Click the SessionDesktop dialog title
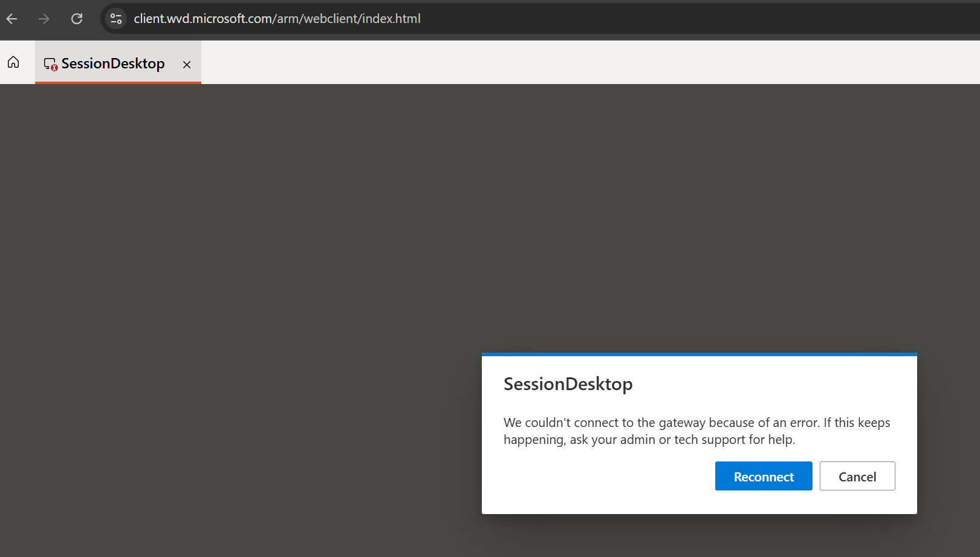Viewport: 980px width, 557px height. coord(568,384)
